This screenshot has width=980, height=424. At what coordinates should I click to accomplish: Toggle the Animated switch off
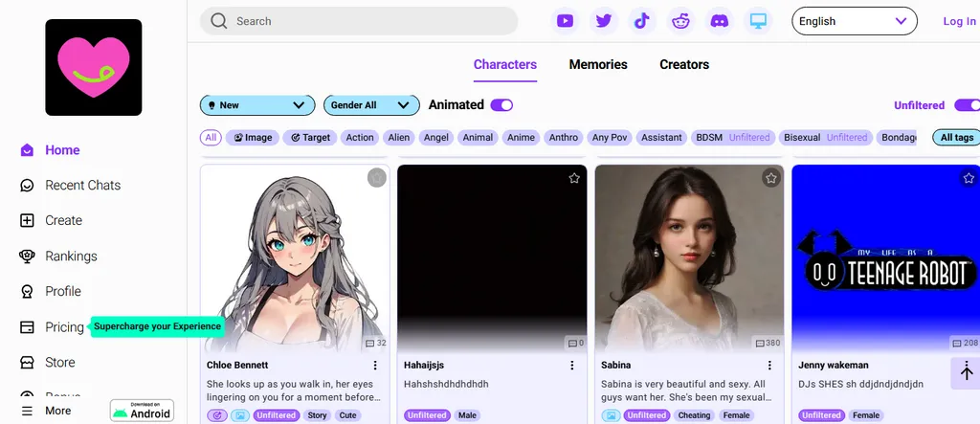tap(501, 105)
